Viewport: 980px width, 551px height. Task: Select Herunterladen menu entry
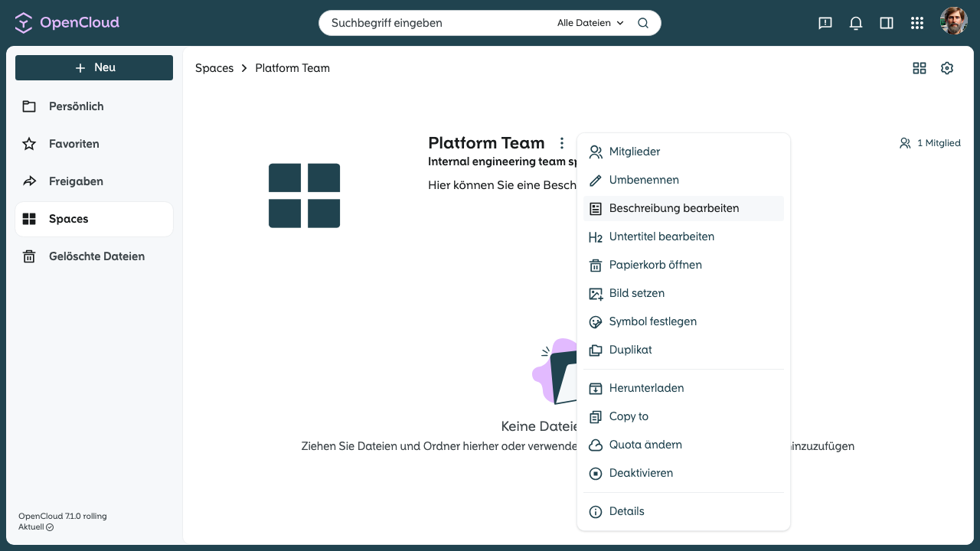click(684, 388)
